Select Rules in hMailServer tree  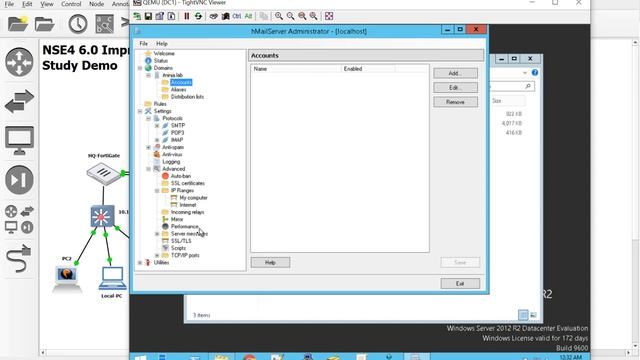160,104
